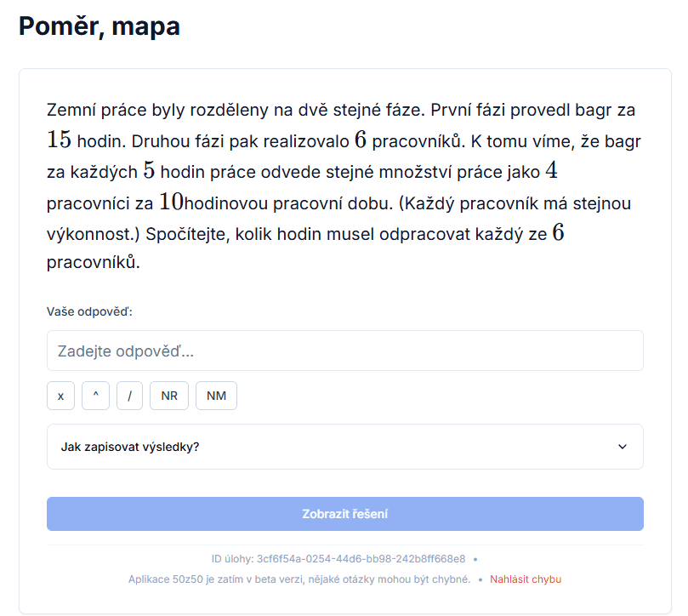Click the "Zobrazit řešení" button
This screenshot has width=688, height=616.
pos(344,513)
